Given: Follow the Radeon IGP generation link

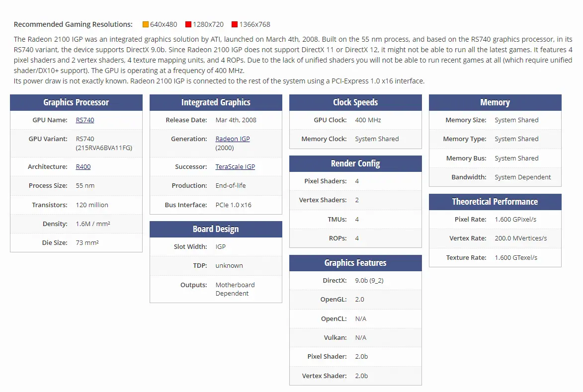Looking at the screenshot, I should 233,139.
